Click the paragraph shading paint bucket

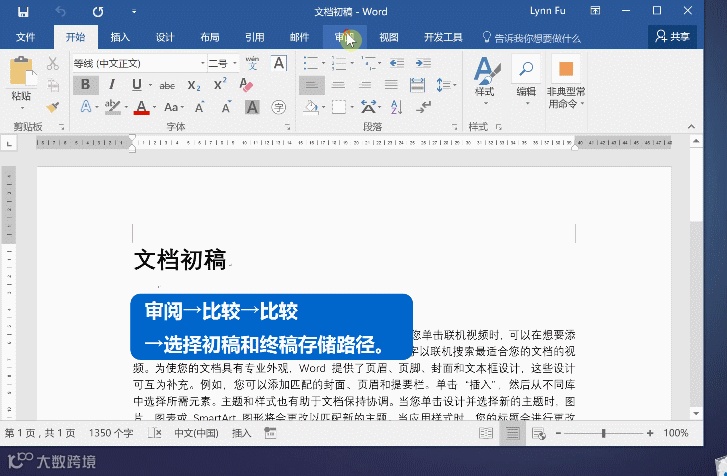(x=311, y=108)
